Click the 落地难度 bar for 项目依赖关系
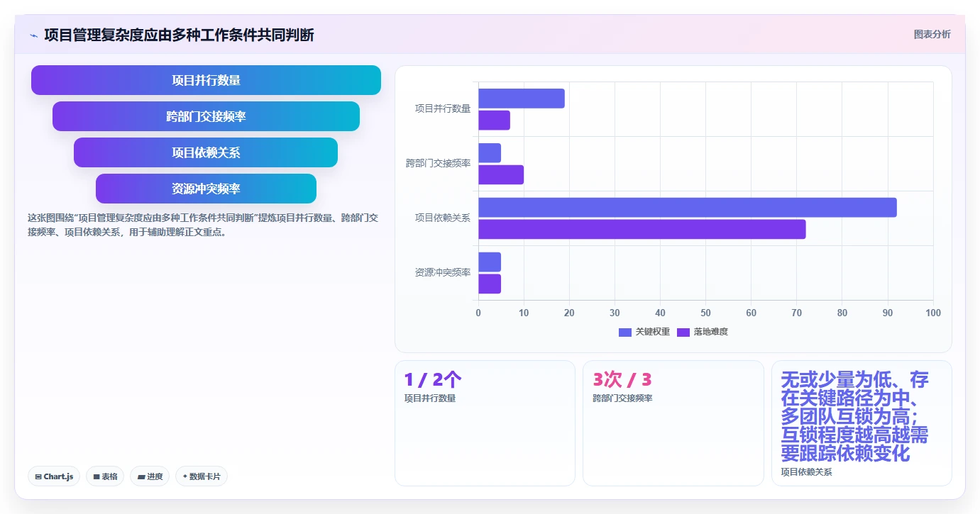980x514 pixels. (642, 229)
